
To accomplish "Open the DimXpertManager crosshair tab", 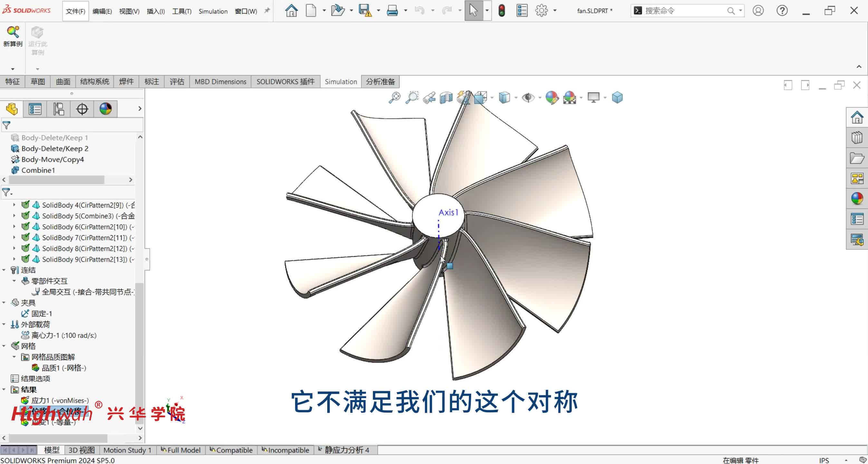I will pos(82,109).
